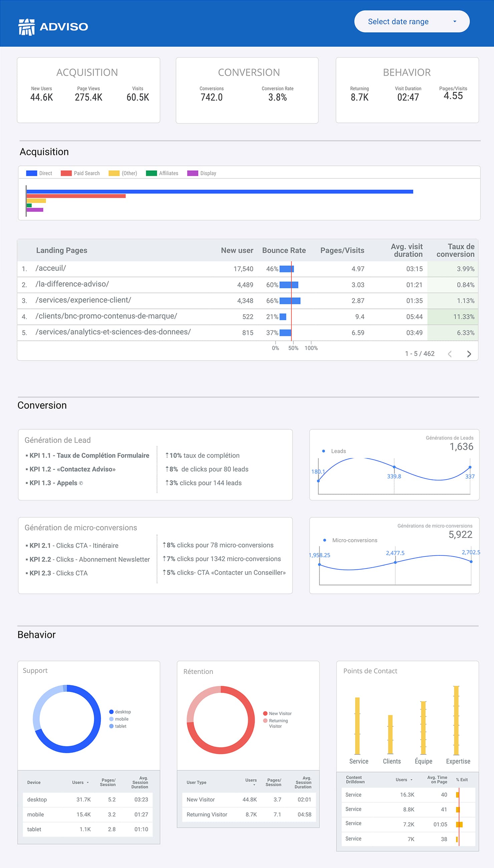Go to next page of landing pages
Image resolution: width=494 pixels, height=868 pixels.
pos(469,354)
